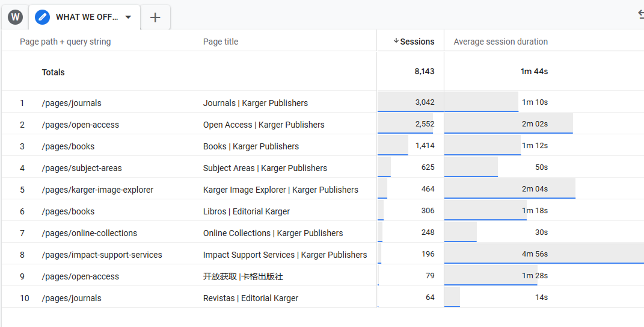The height and width of the screenshot is (327, 644).
Task: Click duration value 2m 04s
Action: tap(535, 189)
